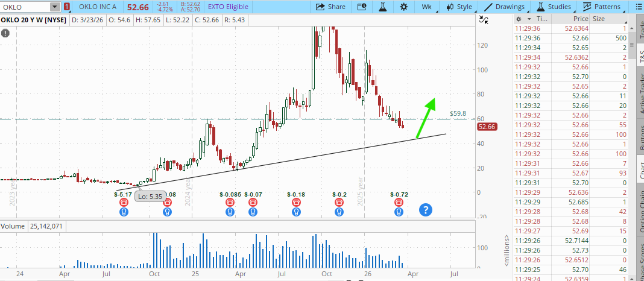Image resolution: width=644 pixels, height=281 pixels.
Task: Click the Lo: 5.35 price bubble
Action: pos(150,197)
